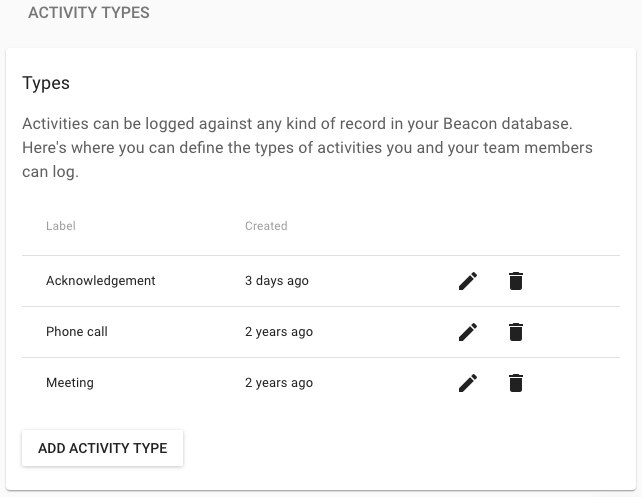Delete the Acknowledgement activity type

point(515,281)
